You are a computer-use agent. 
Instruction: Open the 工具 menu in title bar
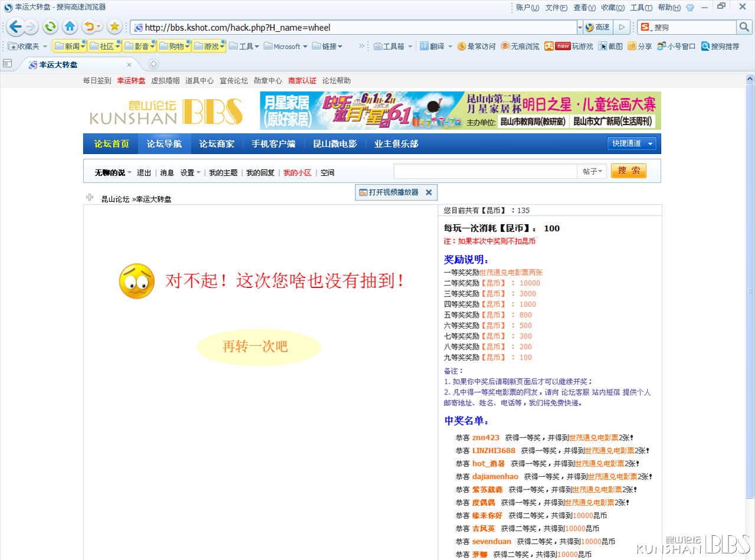[x=641, y=8]
